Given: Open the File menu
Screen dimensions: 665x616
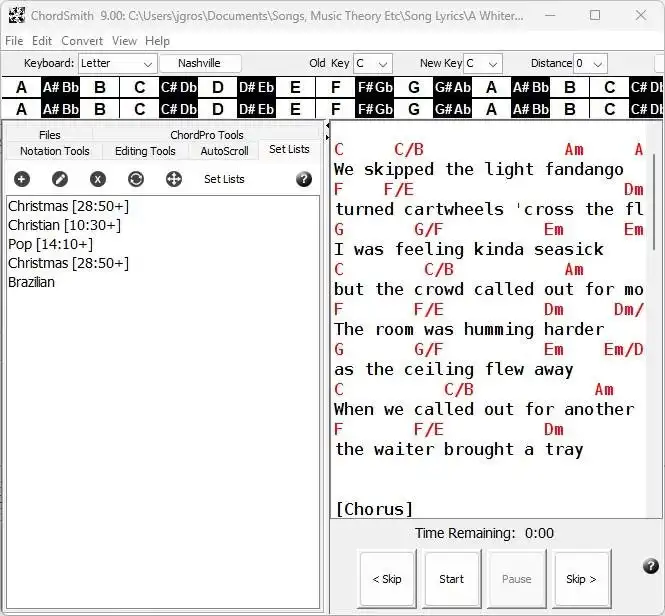Looking at the screenshot, I should [14, 41].
